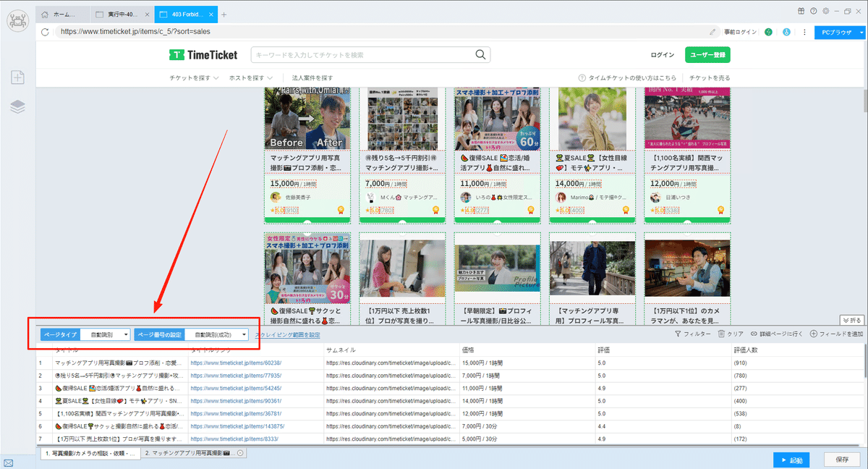Open the settings gear icon in title bar

click(x=825, y=11)
